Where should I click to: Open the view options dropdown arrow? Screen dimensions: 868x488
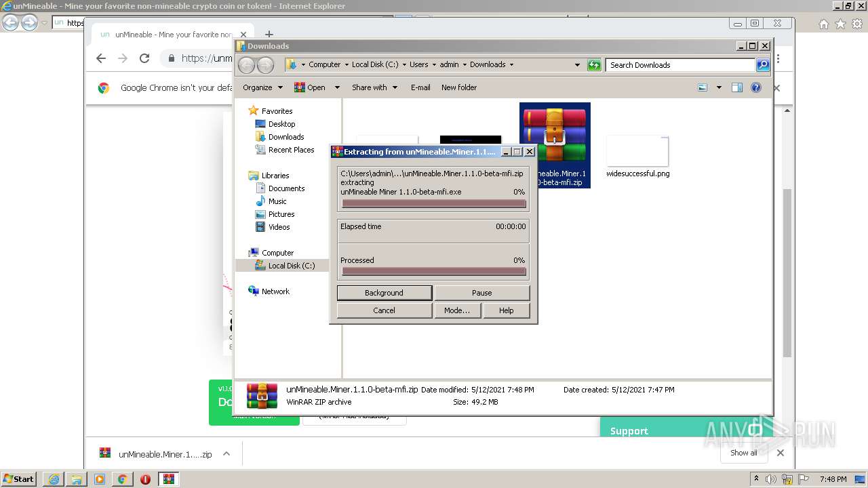(x=719, y=87)
